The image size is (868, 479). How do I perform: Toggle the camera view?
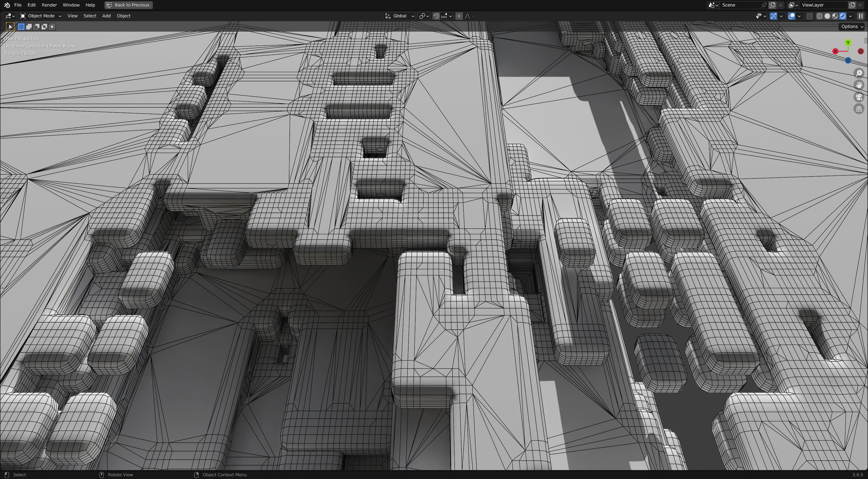point(859,97)
